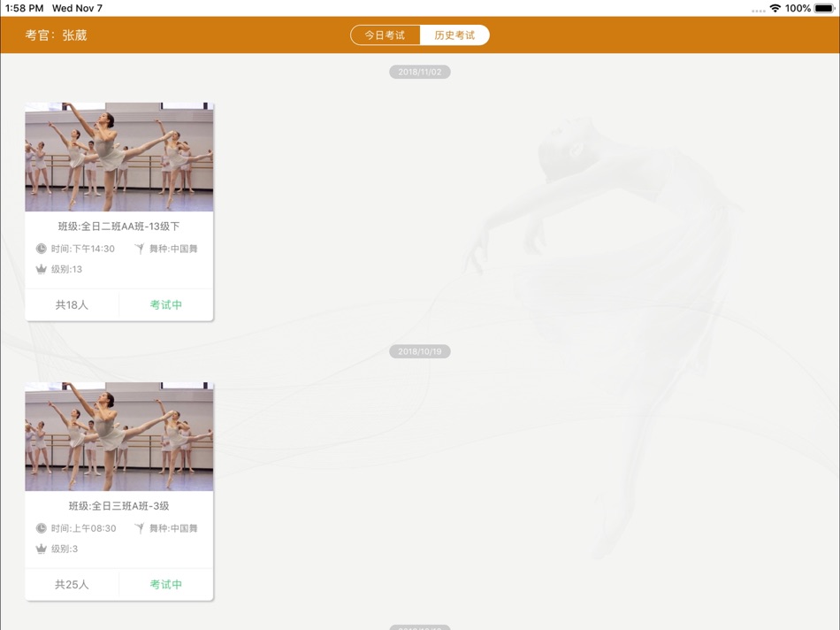Click the dancer icon in the 3级 card
The width and height of the screenshot is (840, 630).
coord(140,528)
